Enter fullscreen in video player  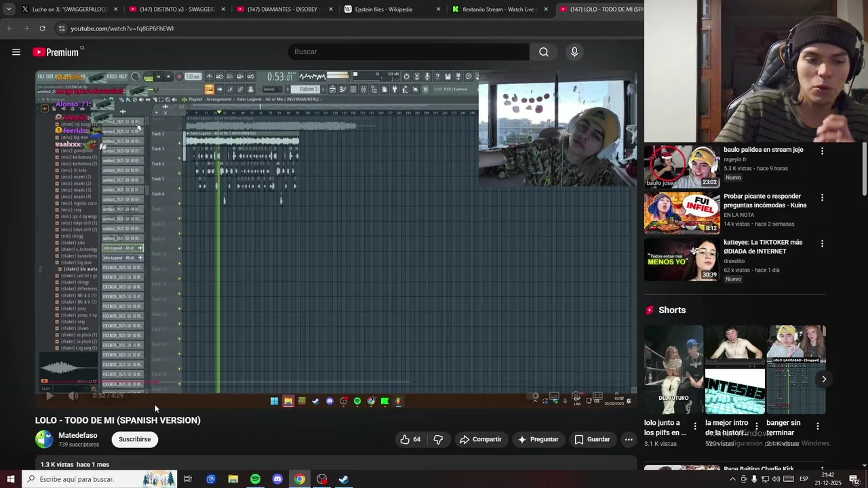[619, 396]
